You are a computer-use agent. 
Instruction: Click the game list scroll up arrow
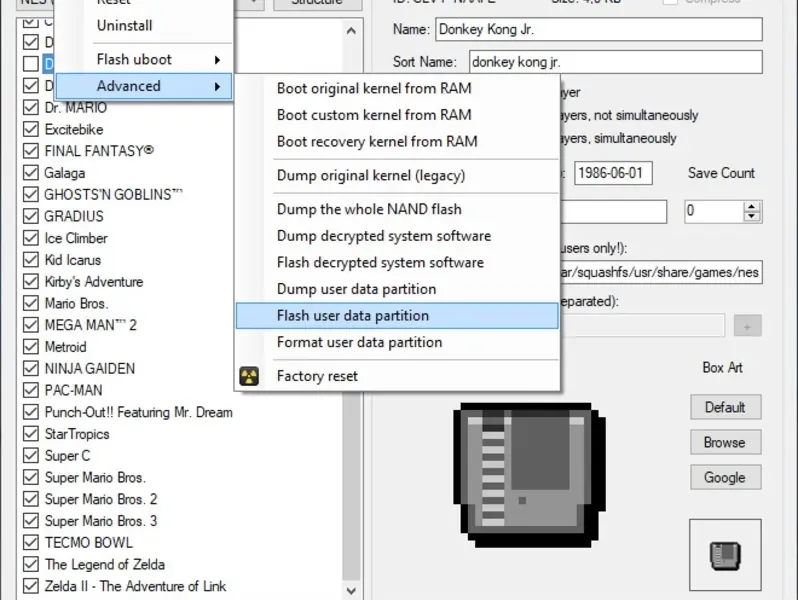click(351, 31)
